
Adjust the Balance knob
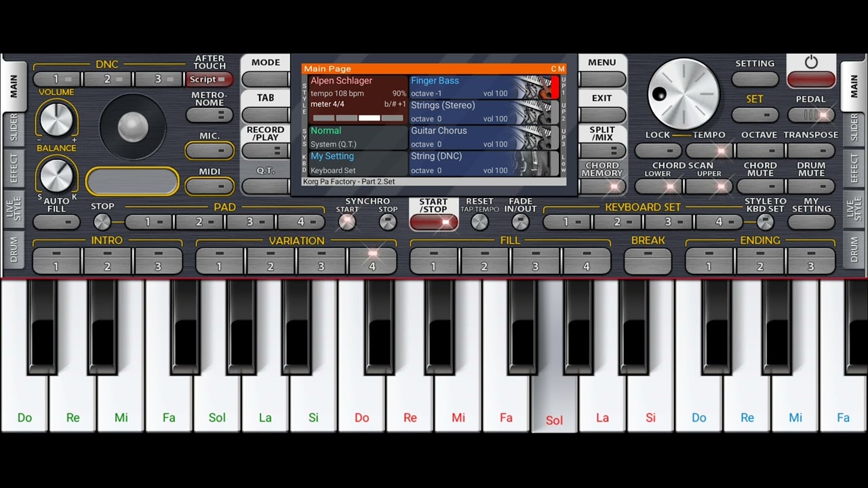click(56, 176)
